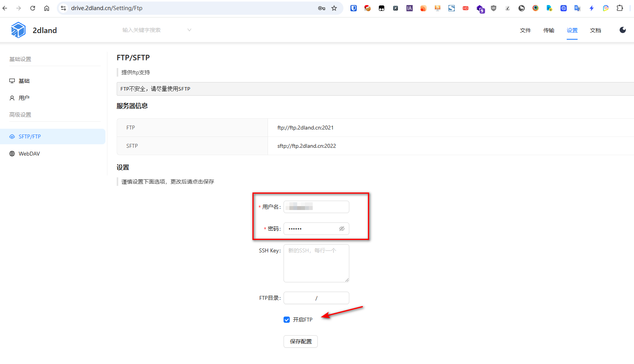Click the FTP目录 input showing /
Image resolution: width=634 pixels, height=364 pixels.
coord(316,297)
